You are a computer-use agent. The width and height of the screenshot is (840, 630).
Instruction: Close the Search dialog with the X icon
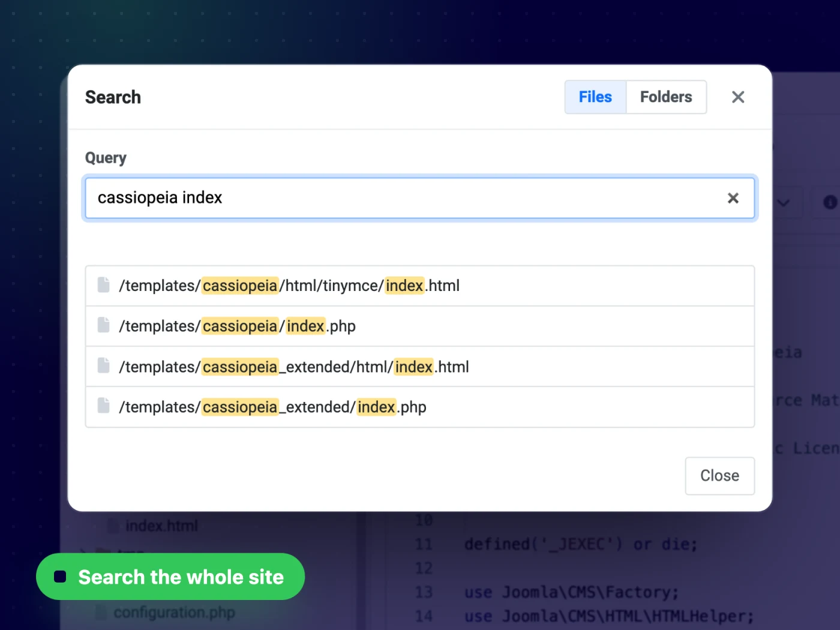click(x=738, y=97)
